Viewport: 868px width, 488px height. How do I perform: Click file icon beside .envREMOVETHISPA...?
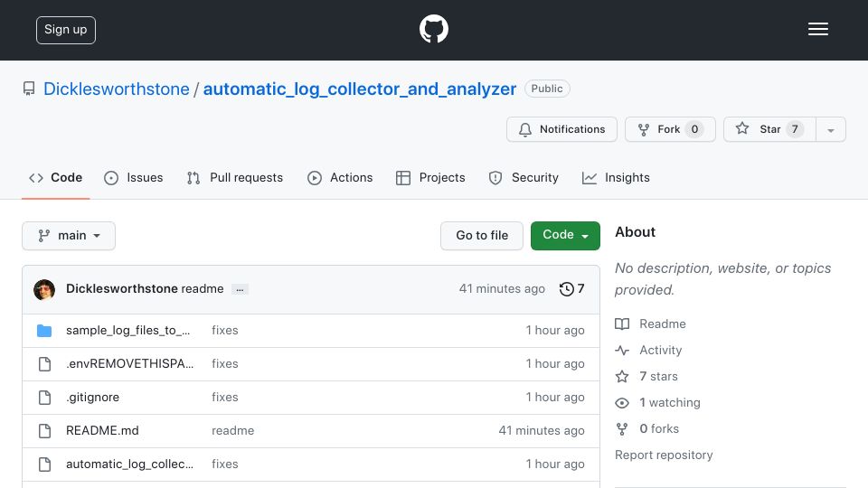tap(45, 364)
